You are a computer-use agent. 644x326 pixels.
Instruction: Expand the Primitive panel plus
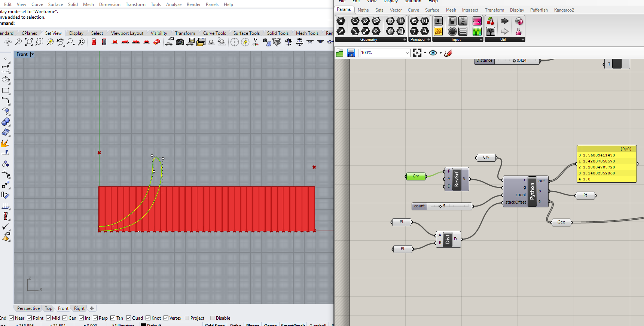pos(429,40)
